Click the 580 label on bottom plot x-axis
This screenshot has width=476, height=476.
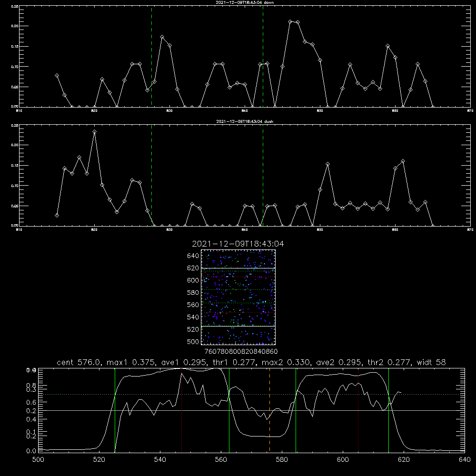[x=282, y=460]
